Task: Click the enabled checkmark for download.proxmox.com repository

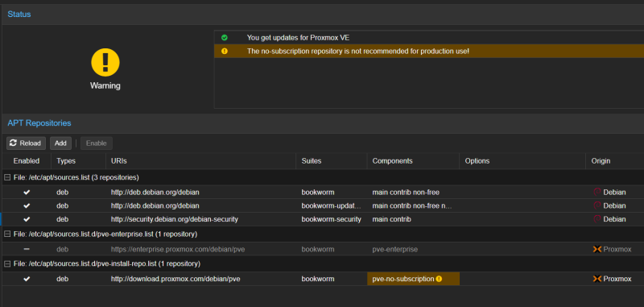Action: pyautogui.click(x=27, y=279)
